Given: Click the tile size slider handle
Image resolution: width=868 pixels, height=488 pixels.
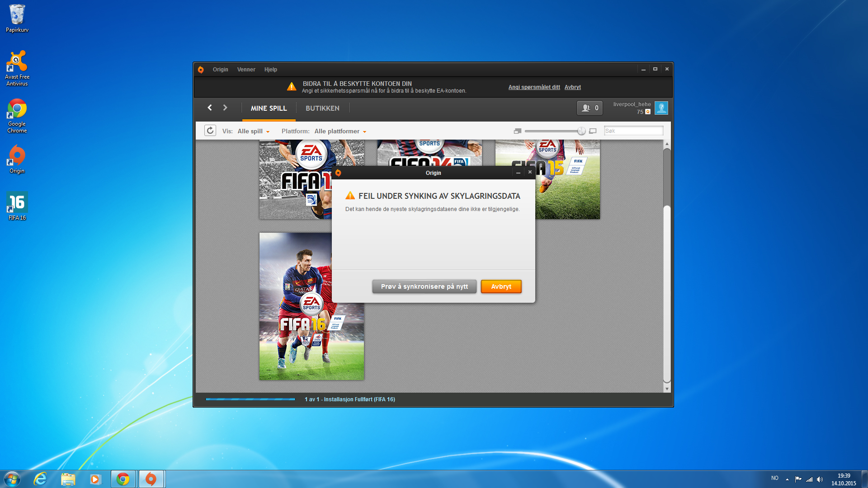Looking at the screenshot, I should [x=581, y=131].
